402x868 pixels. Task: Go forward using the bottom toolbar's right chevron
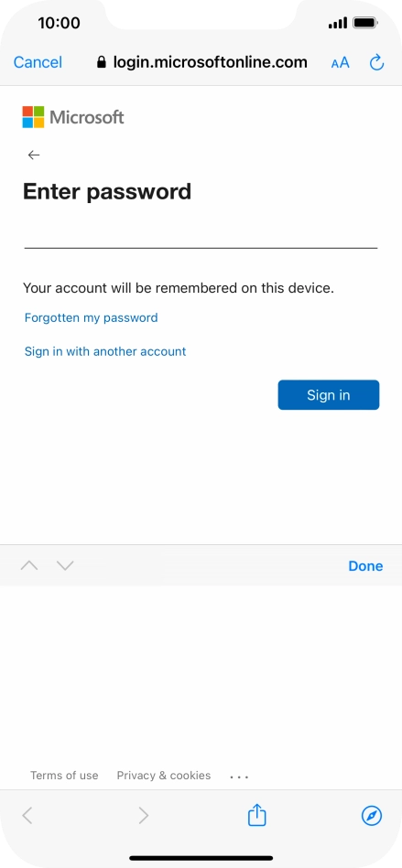pos(144,815)
